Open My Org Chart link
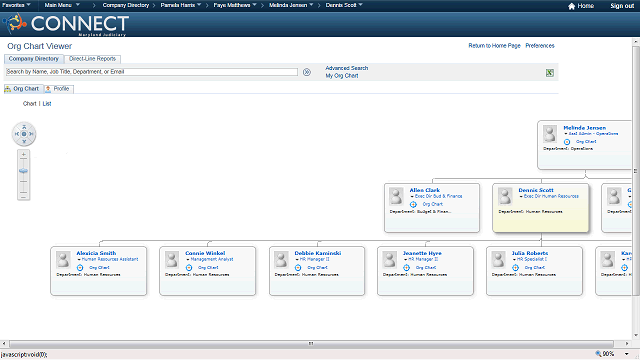Viewport: 640px width, 360px height. click(x=342, y=76)
